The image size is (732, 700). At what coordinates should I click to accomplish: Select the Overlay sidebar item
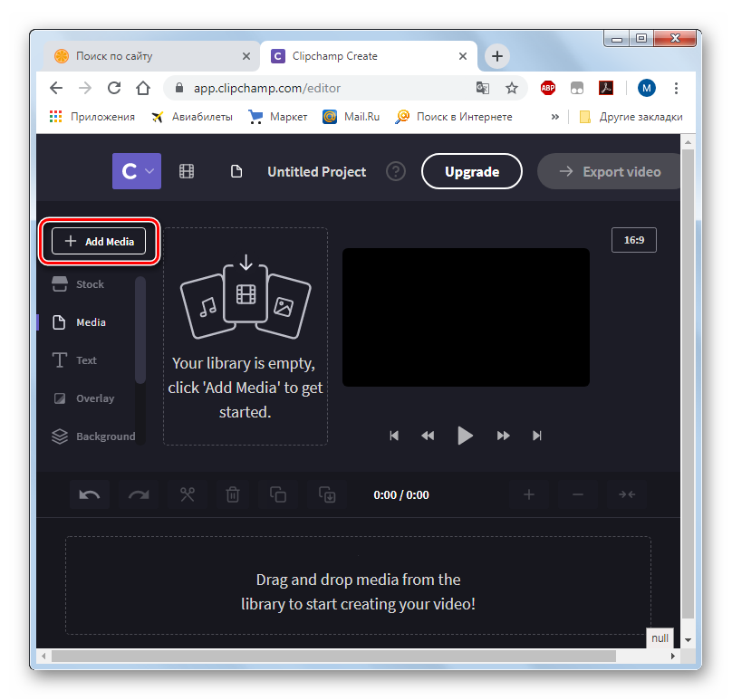[94, 398]
